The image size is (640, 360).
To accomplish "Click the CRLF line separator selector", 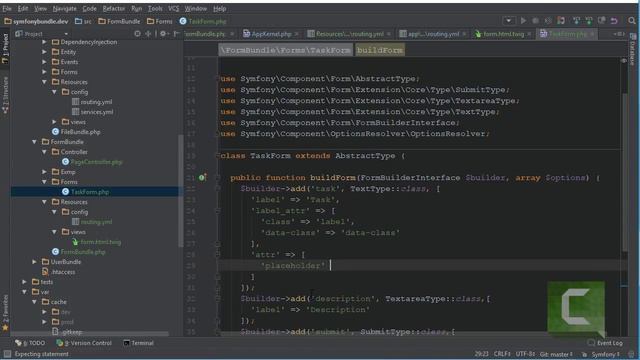I will click(x=502, y=354).
